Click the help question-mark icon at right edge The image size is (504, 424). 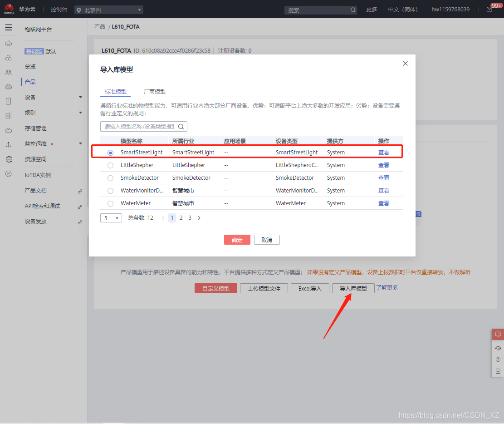498,360
